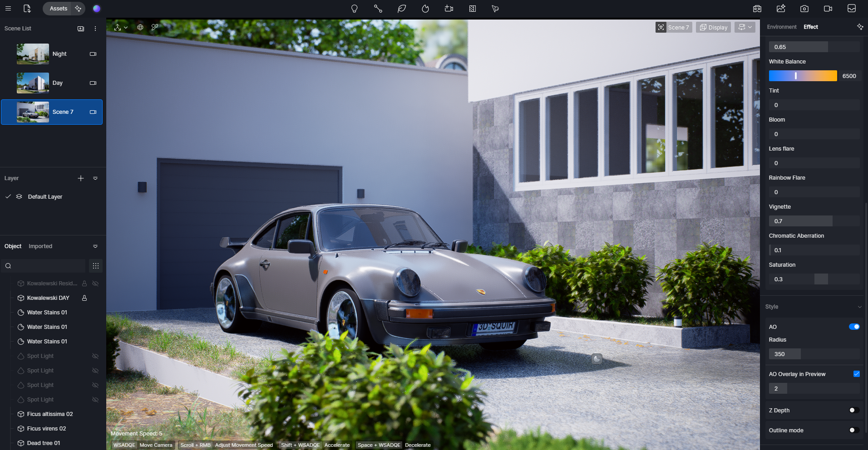Select Ficus virens 02 in object list

[x=46, y=429]
